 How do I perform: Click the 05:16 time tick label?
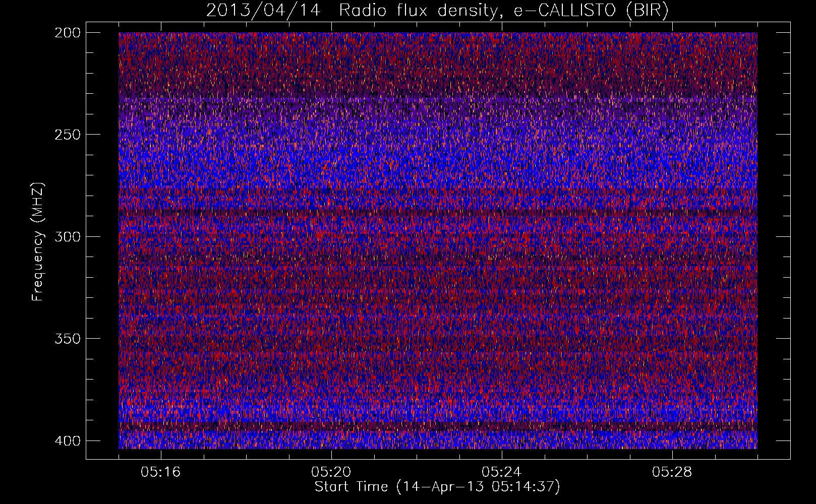[x=161, y=472]
